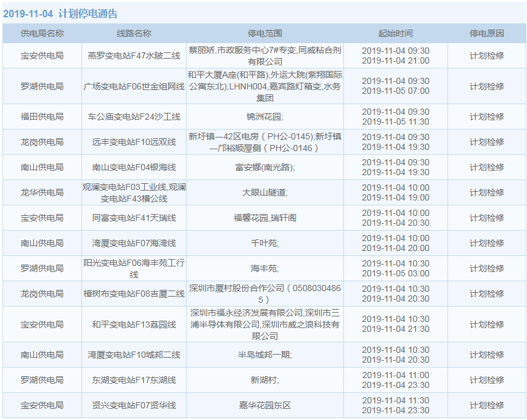
Task: Select the 锦洲花园 outage range cell
Action: 264,117
